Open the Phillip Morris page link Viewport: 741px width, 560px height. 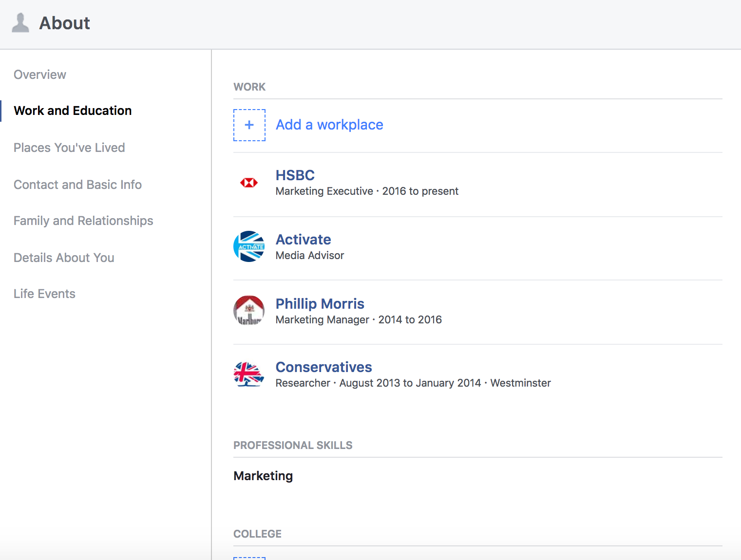pyautogui.click(x=320, y=304)
